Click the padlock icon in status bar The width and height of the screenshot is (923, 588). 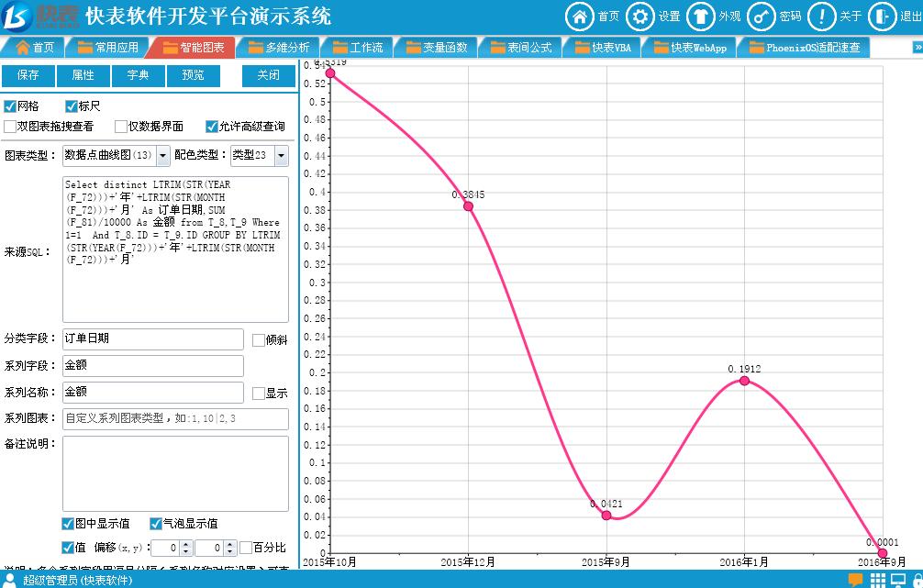917,580
